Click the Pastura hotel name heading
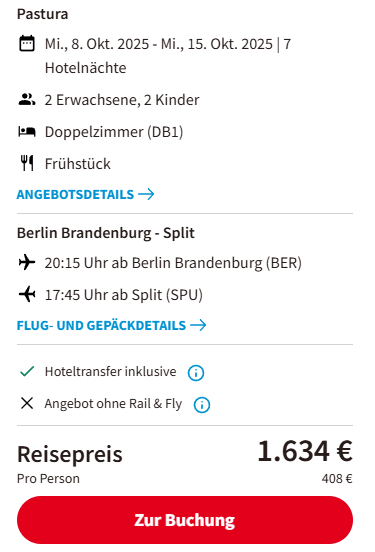The width and height of the screenshot is (375, 552). pyautogui.click(x=43, y=14)
